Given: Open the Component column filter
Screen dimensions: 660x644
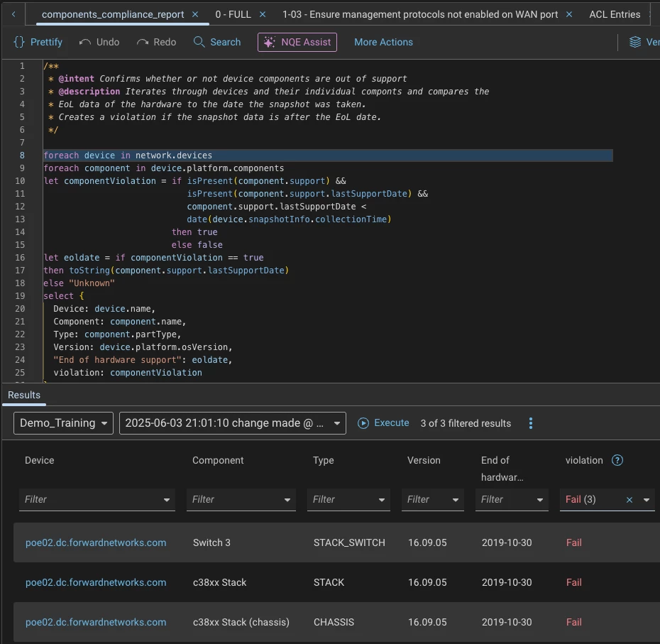Looking at the screenshot, I should [x=241, y=500].
